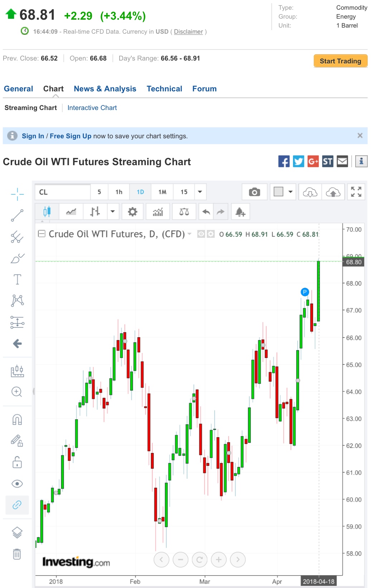Enter fullscreen chart mode

point(356,192)
